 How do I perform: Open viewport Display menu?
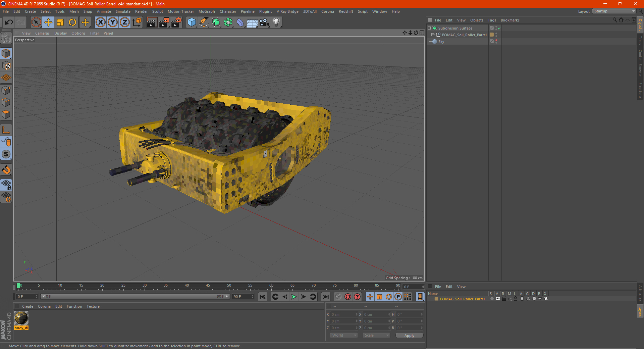pyautogui.click(x=60, y=33)
